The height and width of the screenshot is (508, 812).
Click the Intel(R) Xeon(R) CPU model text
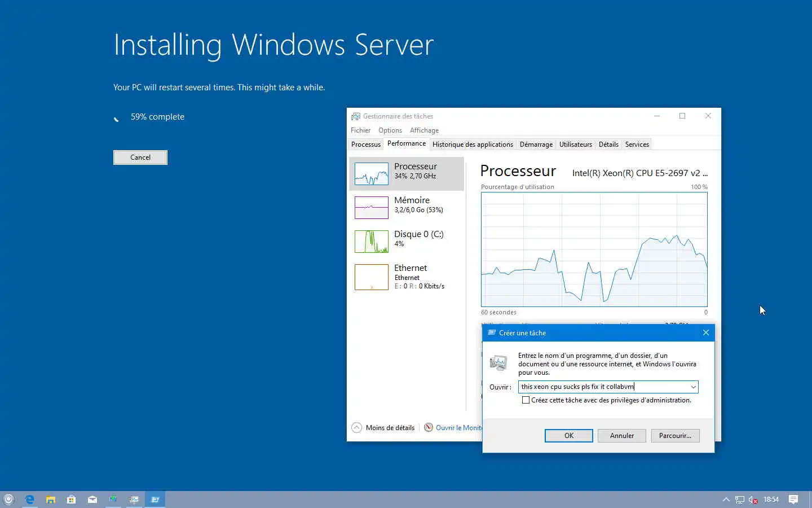click(x=639, y=173)
